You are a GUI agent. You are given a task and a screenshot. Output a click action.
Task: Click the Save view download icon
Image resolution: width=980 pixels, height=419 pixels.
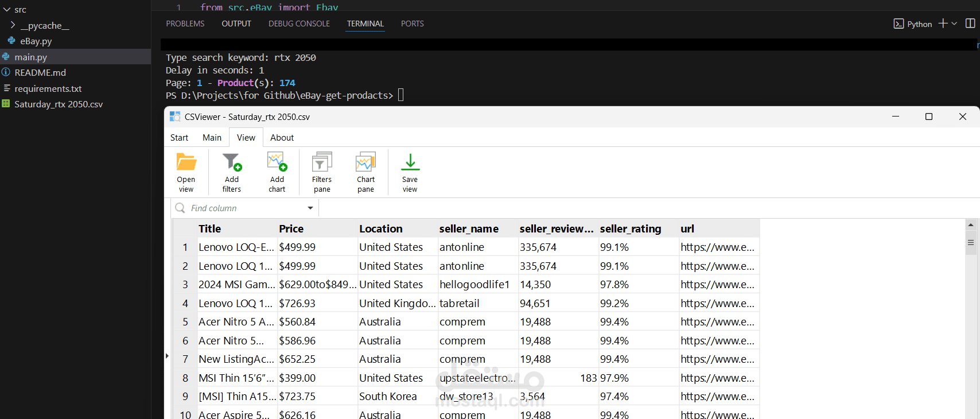pos(410,162)
